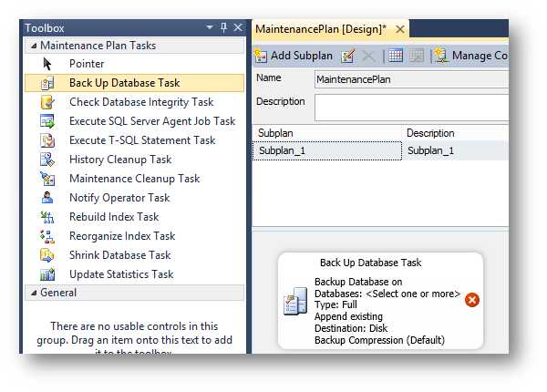This screenshot has width=547, height=392.
Task: Click the Rebuild Index Task icon
Action: tap(47, 217)
